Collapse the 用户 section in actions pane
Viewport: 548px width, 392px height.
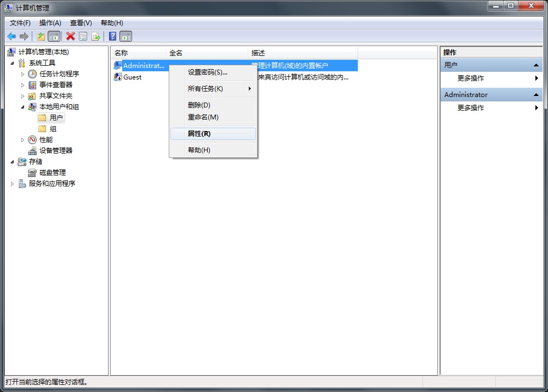pos(536,65)
